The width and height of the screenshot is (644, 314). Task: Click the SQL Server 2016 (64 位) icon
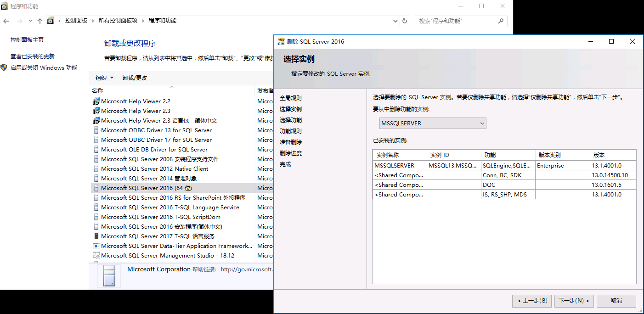(x=96, y=188)
